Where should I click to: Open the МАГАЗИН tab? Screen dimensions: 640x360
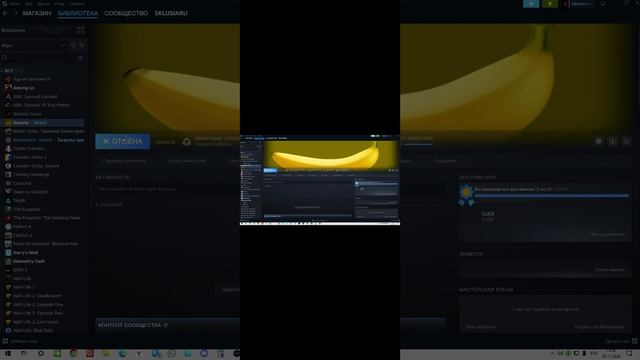[x=37, y=13]
